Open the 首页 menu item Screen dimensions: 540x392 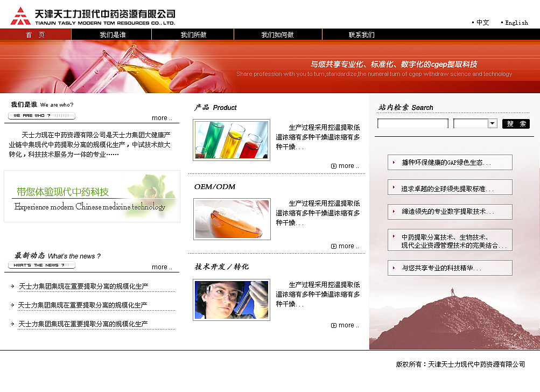[36, 34]
